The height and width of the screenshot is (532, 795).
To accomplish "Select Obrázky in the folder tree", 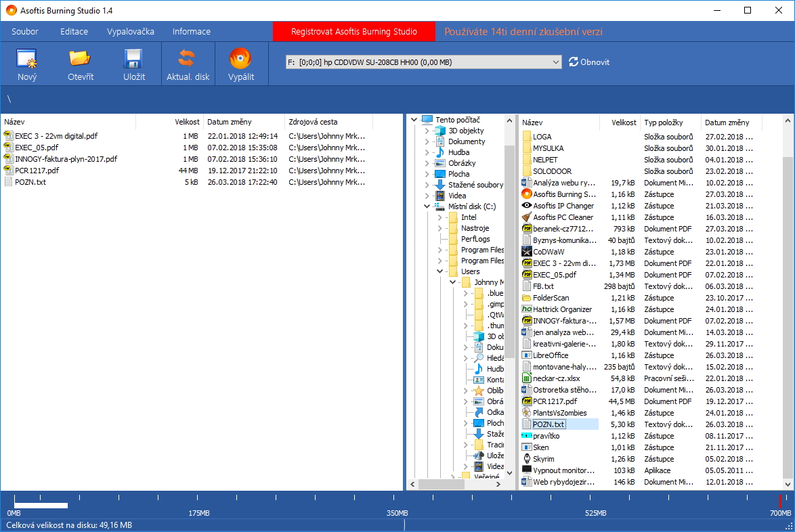I will click(462, 163).
